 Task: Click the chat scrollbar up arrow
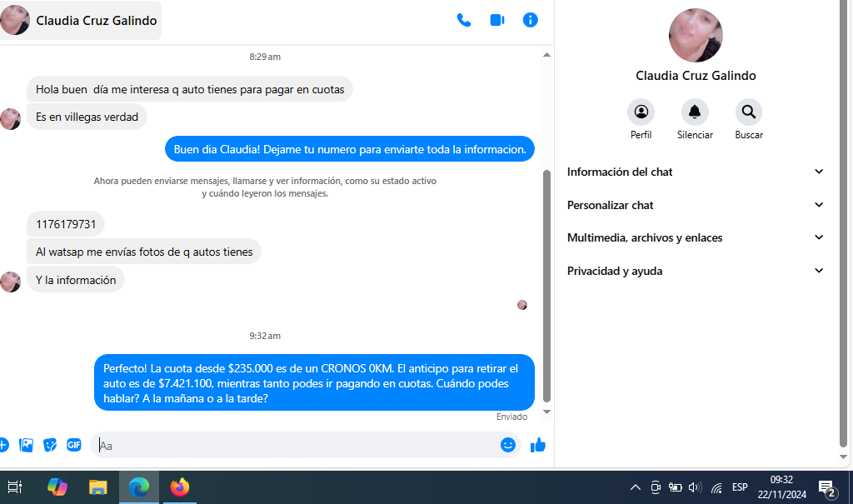546,55
